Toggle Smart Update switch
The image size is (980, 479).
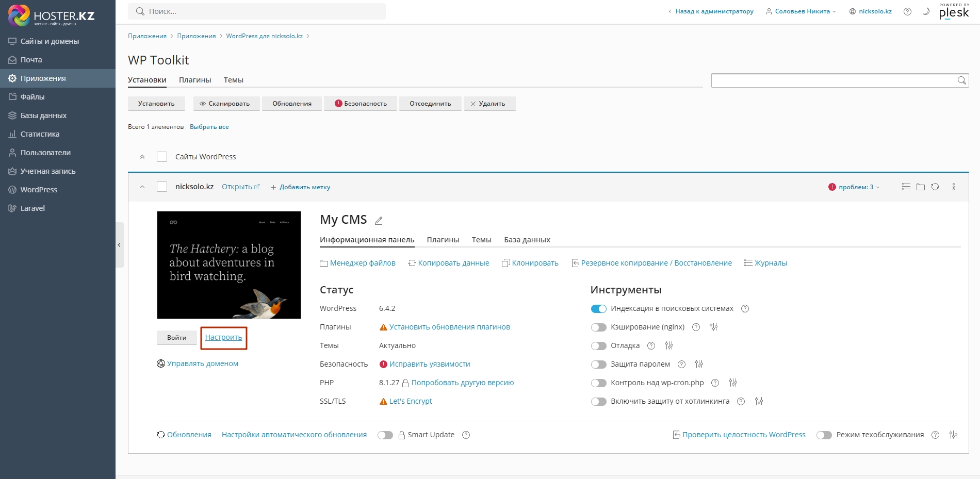point(385,435)
